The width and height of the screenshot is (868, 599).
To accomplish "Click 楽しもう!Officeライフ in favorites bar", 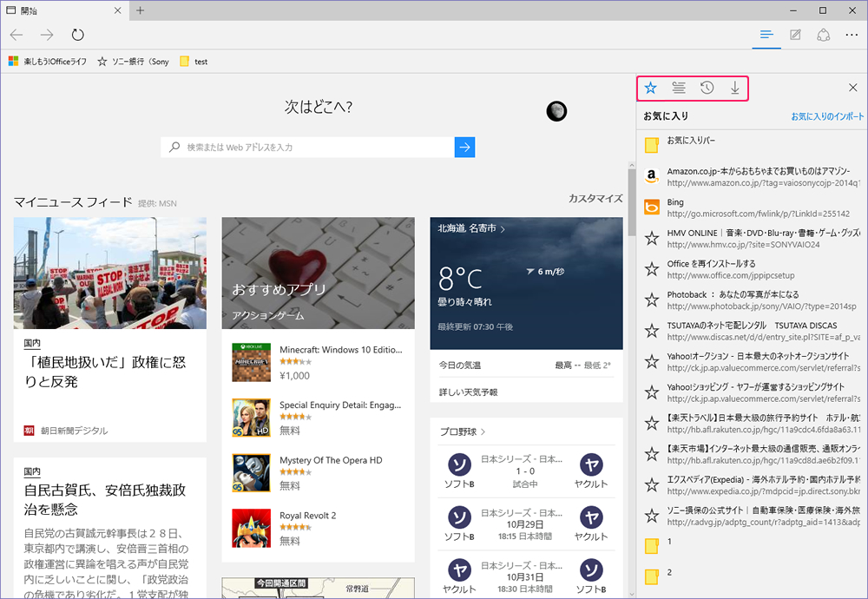I will 48,62.
